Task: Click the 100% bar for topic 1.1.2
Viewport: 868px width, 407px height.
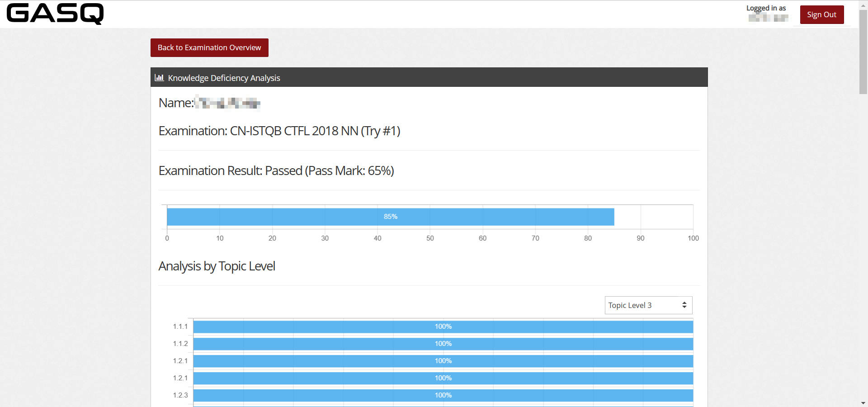Action: point(443,344)
